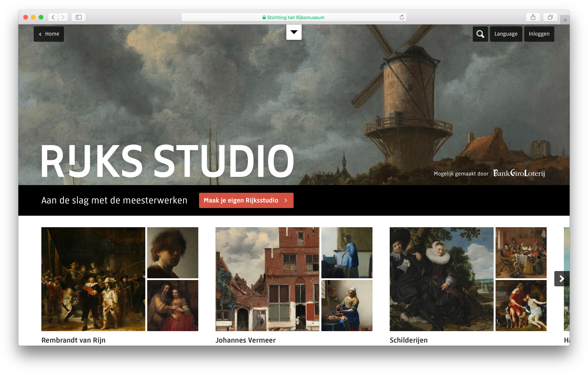The image size is (588, 374).
Task: Open the Language menu
Action: (506, 34)
